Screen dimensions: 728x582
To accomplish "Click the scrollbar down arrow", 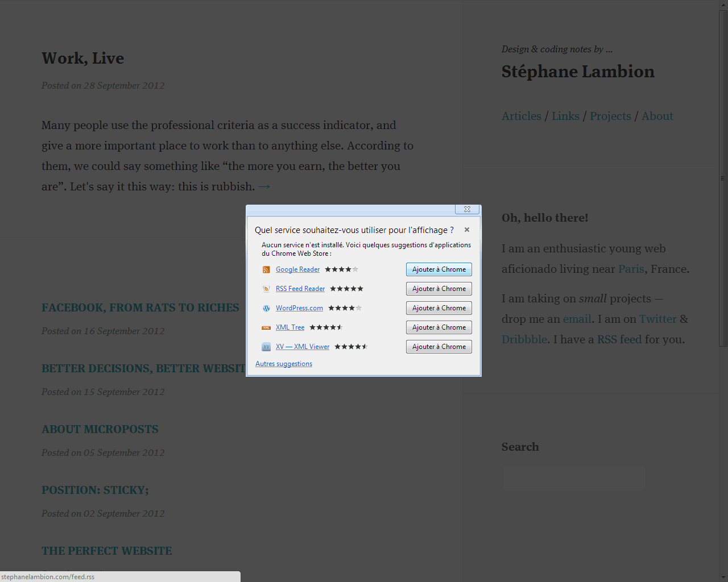I will point(723,577).
